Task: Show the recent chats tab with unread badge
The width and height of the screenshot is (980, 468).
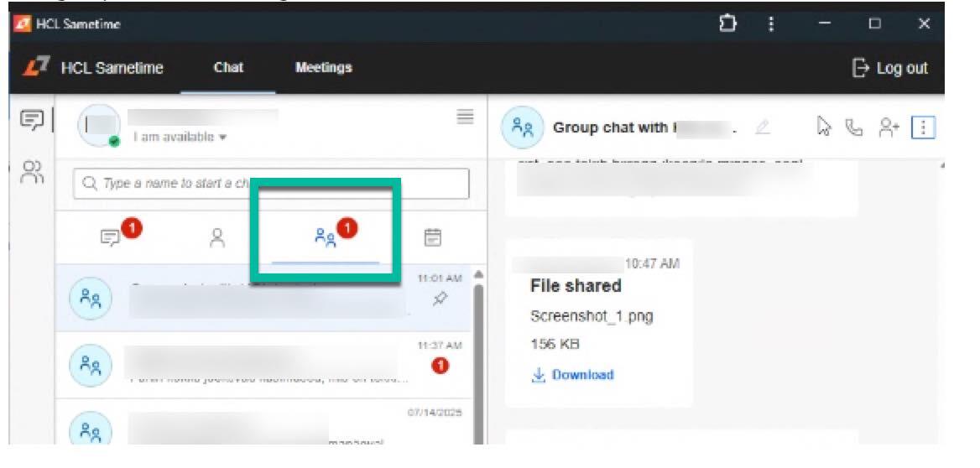Action: coord(111,238)
